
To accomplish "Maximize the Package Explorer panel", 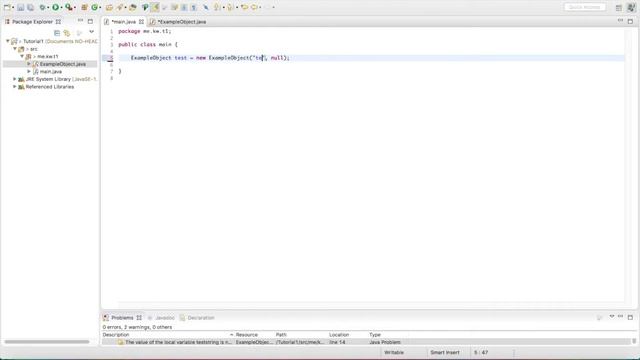I will [90, 21].
